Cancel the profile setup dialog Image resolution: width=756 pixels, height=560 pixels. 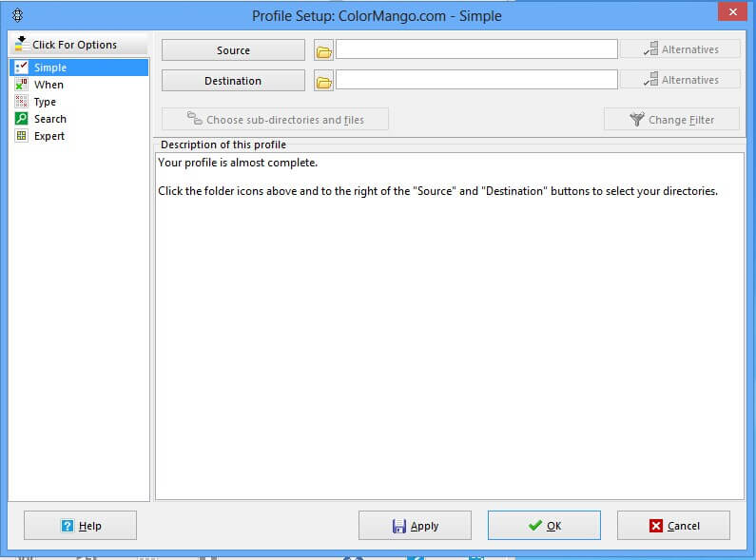673,526
